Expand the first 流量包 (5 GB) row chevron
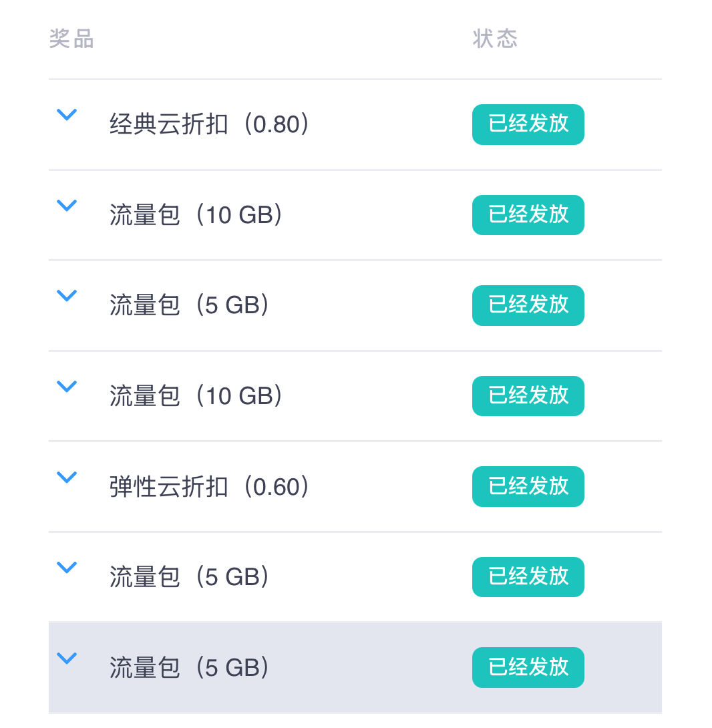Screen dimensions: 712x728 67,296
